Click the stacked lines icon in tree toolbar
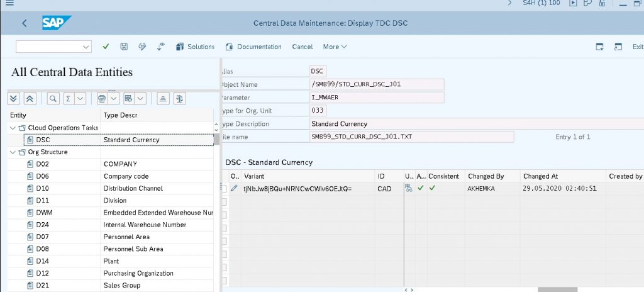The height and width of the screenshot is (292, 644). 163,99
